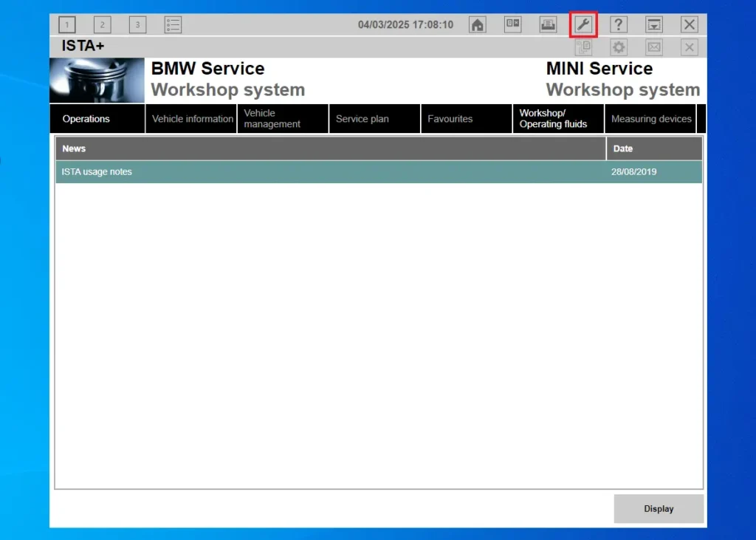Click the date and time display
This screenshot has width=756, height=540.
pos(405,24)
